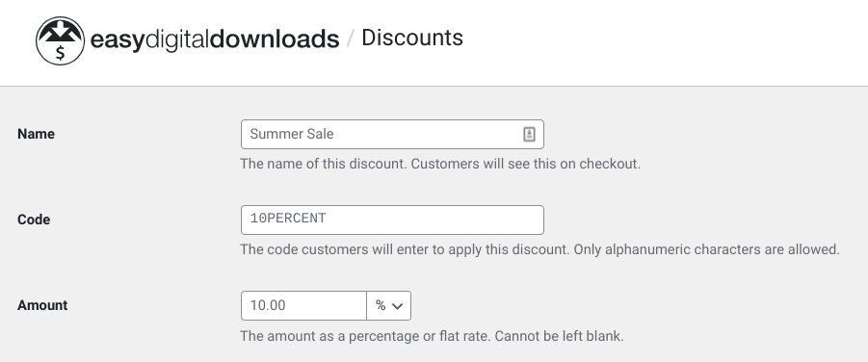Click the slash separator before Discounts
Image resolution: width=868 pixels, height=362 pixels.
point(350,39)
